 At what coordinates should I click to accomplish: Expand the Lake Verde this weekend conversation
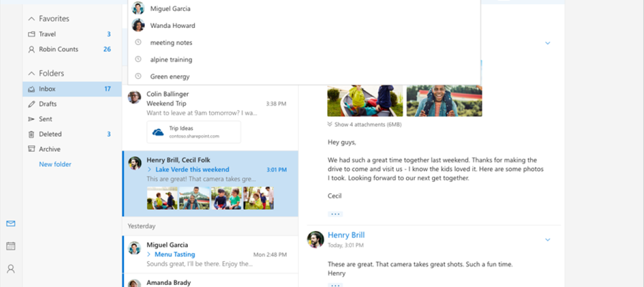tap(150, 170)
